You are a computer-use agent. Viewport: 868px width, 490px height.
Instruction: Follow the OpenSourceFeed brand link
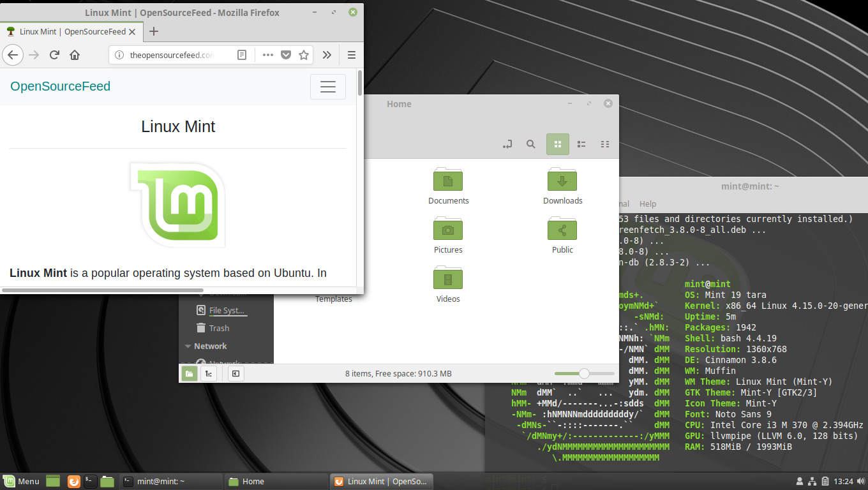click(x=61, y=86)
